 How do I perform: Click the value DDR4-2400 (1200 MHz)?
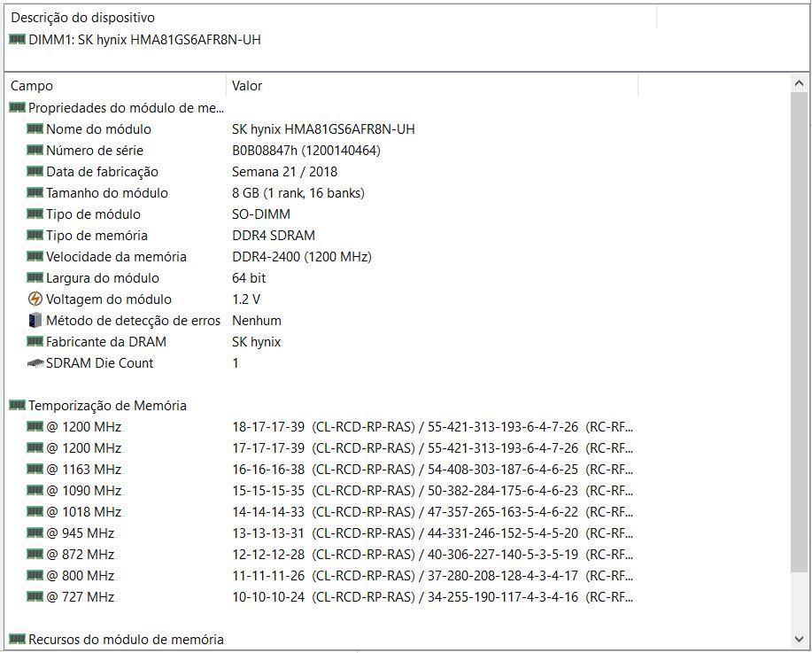click(x=301, y=257)
